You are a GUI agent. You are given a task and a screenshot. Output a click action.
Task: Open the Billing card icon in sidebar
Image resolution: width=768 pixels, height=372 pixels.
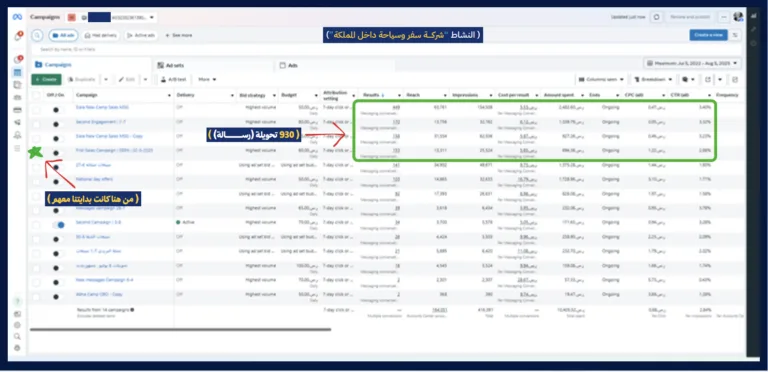pyautogui.click(x=18, y=110)
